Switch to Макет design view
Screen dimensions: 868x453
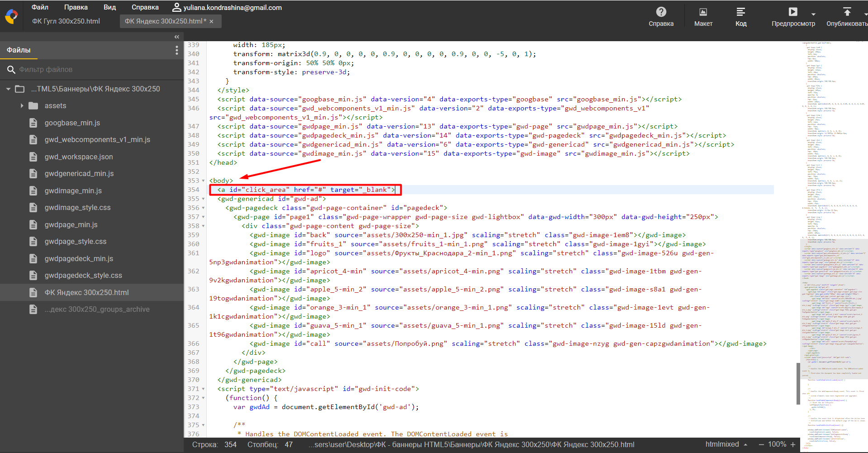703,16
